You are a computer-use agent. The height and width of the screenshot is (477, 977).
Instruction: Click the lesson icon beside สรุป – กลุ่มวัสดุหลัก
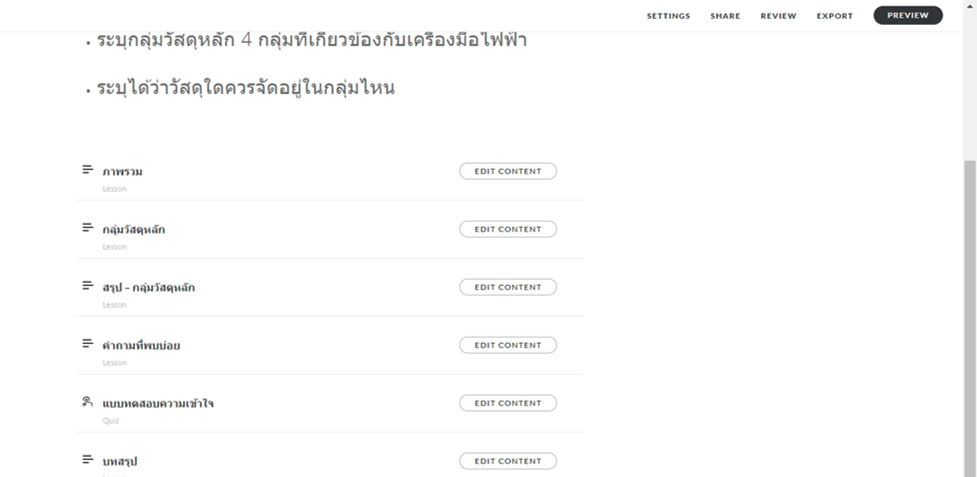point(87,285)
